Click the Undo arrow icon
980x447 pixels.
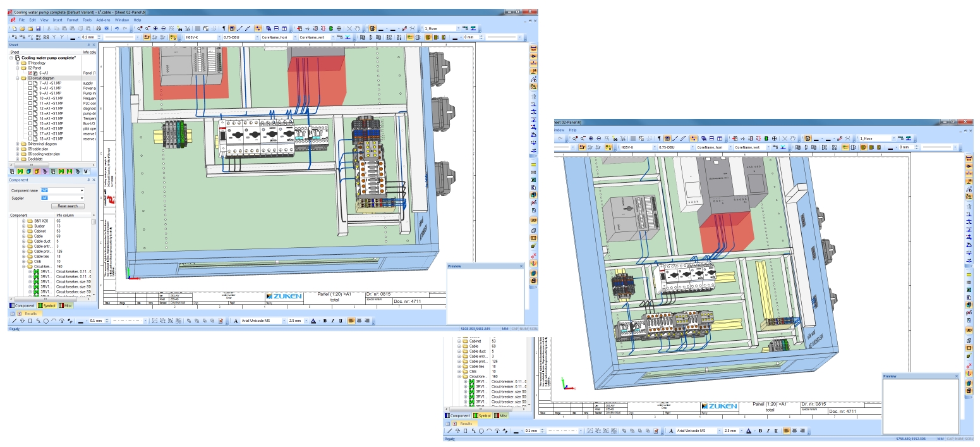pyautogui.click(x=117, y=28)
